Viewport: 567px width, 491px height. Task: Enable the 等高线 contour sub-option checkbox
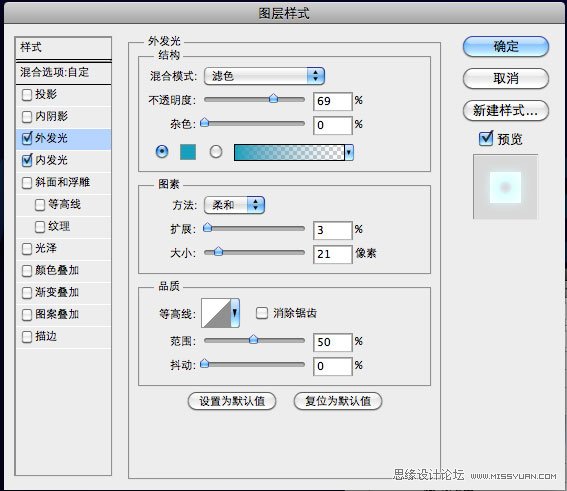click(40, 205)
